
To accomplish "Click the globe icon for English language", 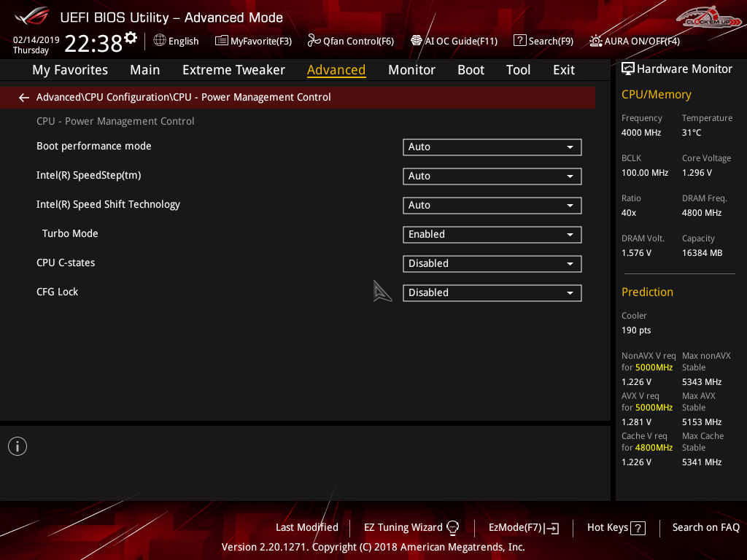I will (160, 41).
